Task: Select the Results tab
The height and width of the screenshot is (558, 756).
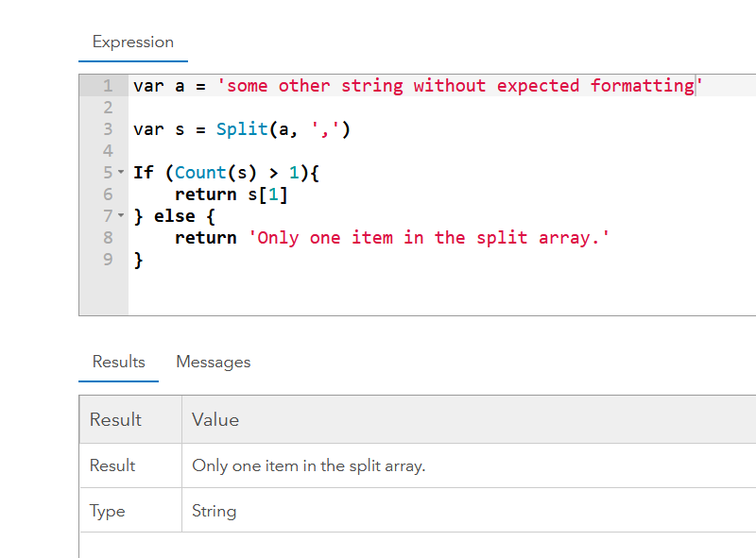Action: (119, 362)
